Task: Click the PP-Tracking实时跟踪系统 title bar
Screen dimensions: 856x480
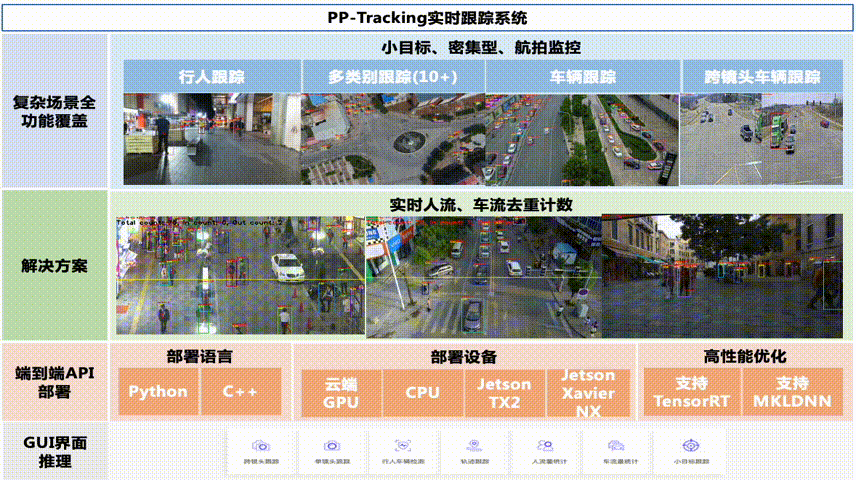Action: 427,18
